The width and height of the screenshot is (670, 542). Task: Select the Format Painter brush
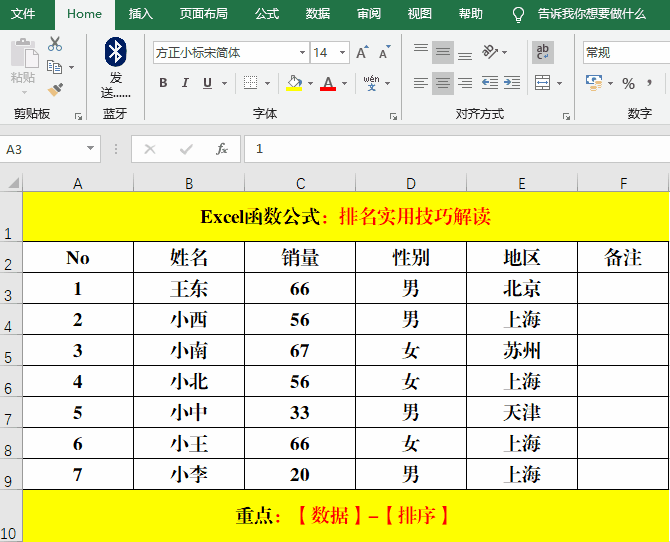coord(56,90)
